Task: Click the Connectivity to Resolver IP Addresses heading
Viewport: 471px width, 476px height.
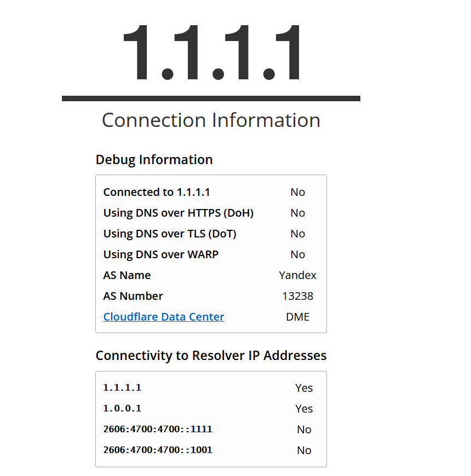Action: click(211, 356)
